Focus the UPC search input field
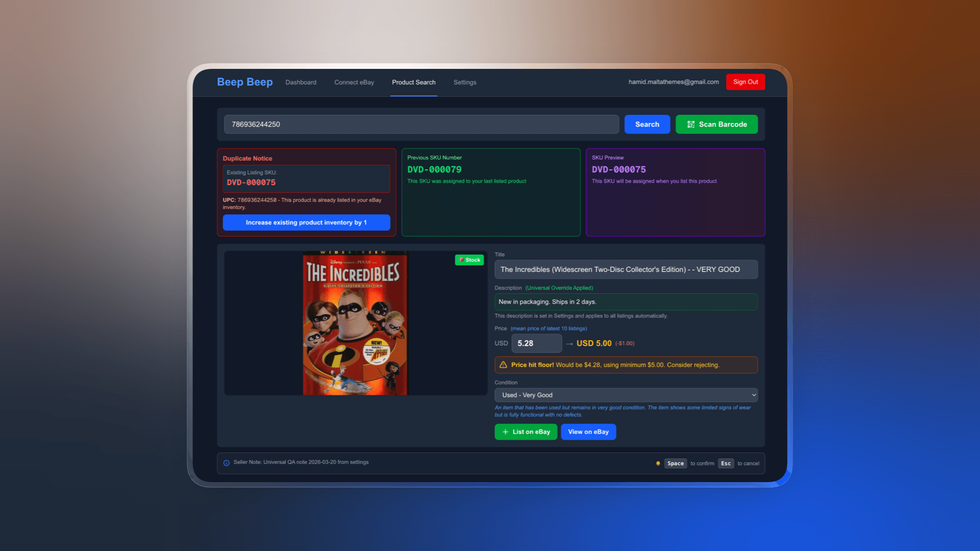 (x=422, y=124)
